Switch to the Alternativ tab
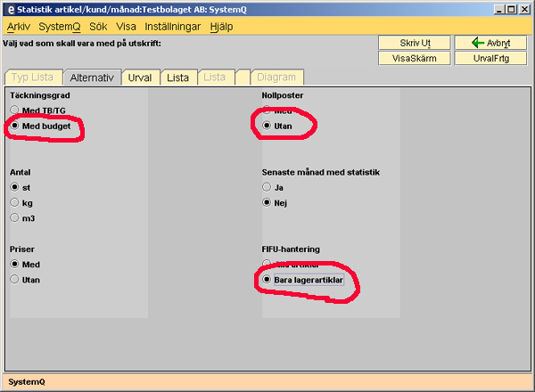 point(92,78)
